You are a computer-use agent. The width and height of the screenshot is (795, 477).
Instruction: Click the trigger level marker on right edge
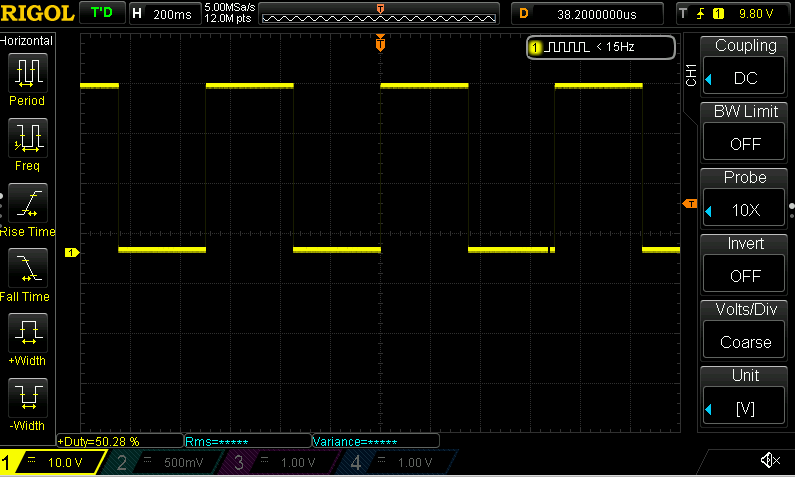click(690, 204)
